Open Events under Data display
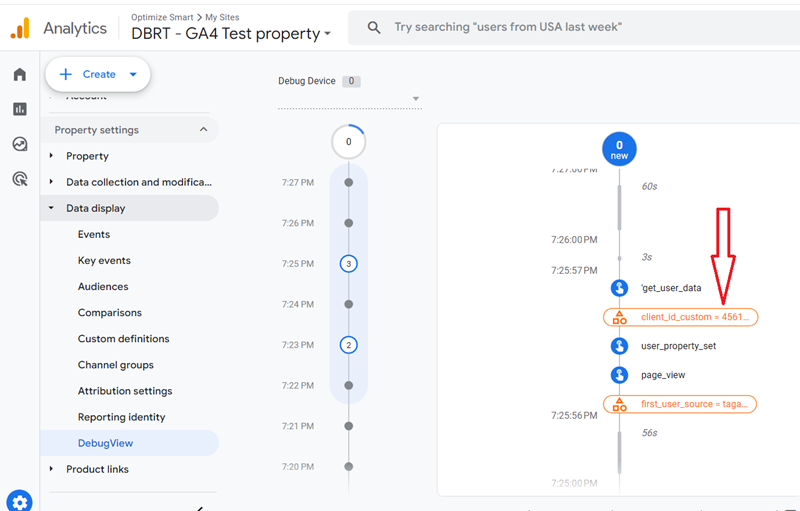The height and width of the screenshot is (511, 800). pyautogui.click(x=94, y=234)
